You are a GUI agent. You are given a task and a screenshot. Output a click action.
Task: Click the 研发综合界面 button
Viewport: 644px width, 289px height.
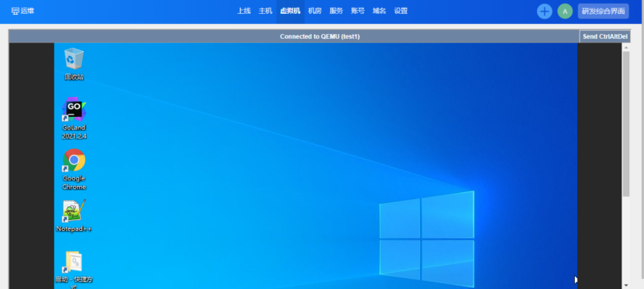pyautogui.click(x=604, y=11)
